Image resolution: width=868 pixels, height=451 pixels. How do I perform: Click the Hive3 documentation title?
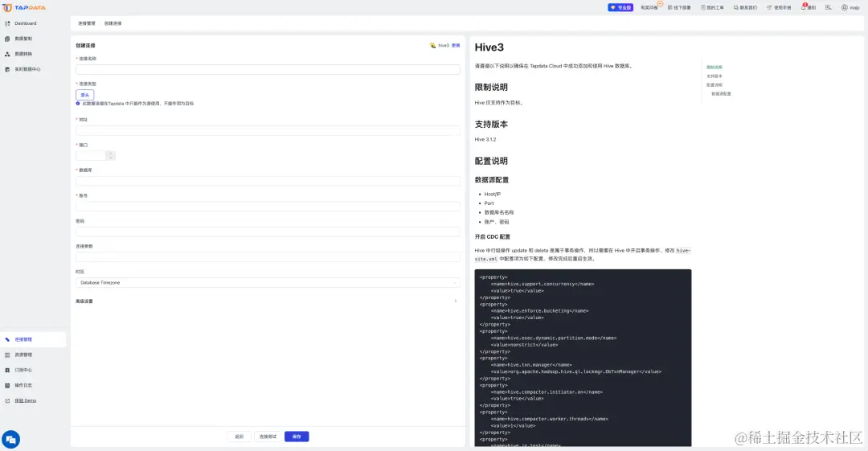point(489,47)
